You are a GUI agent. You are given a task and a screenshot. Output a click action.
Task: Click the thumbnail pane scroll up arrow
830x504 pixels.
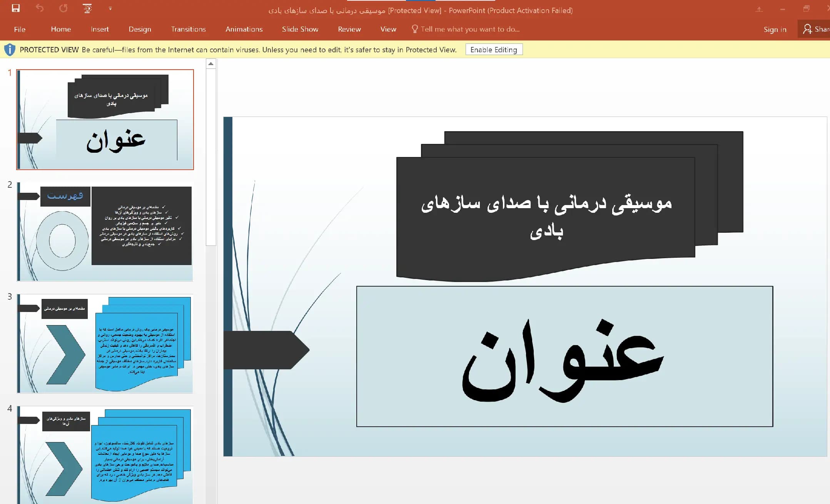(211, 64)
